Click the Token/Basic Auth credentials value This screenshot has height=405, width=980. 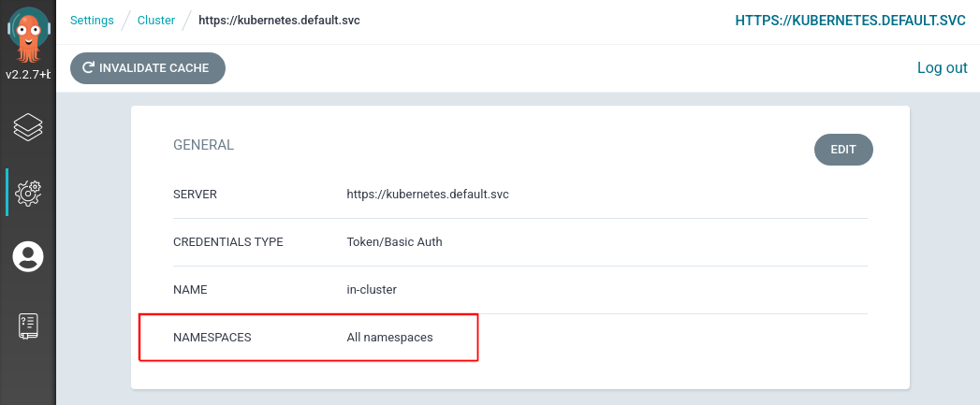click(x=394, y=241)
